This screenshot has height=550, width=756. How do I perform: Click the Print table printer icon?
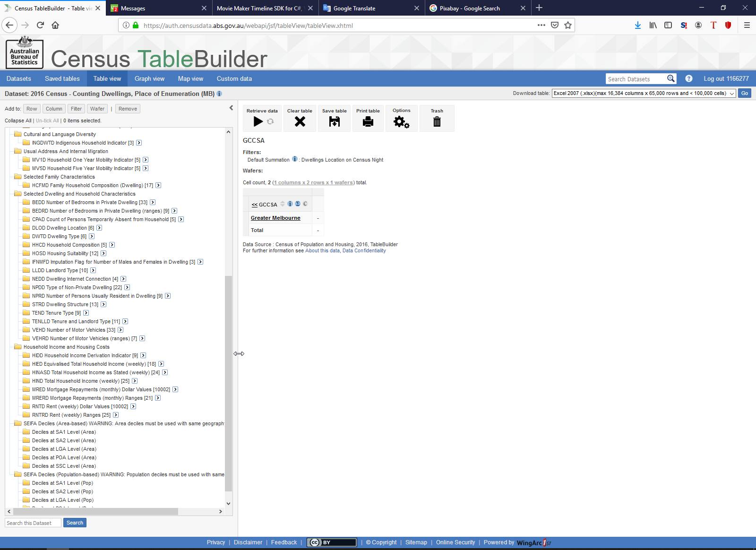[x=368, y=121]
